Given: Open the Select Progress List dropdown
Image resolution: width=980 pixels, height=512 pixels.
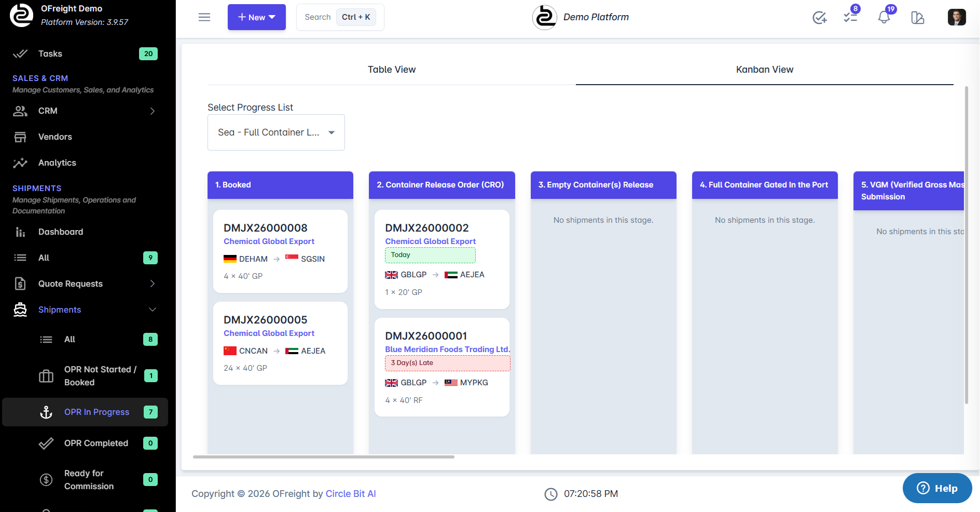Looking at the screenshot, I should tap(275, 132).
